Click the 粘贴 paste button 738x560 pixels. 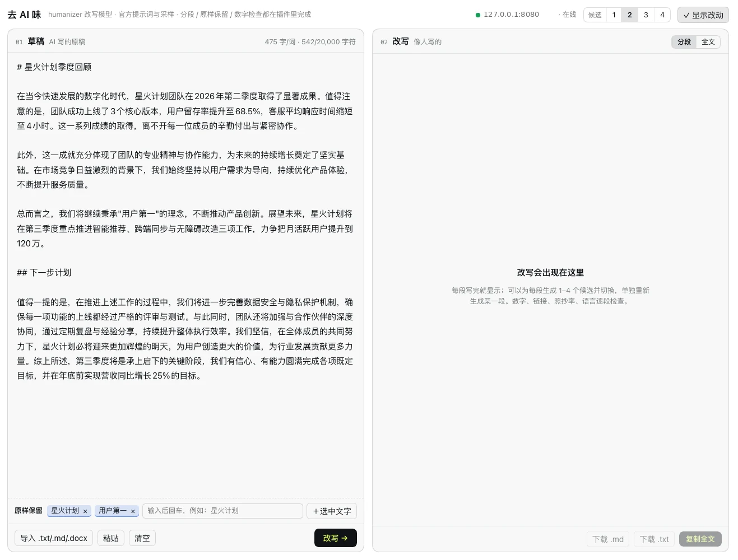click(x=111, y=538)
